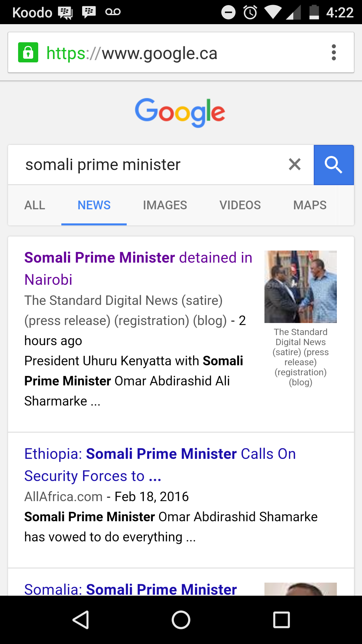Tap the green secure lock icon

tap(28, 52)
